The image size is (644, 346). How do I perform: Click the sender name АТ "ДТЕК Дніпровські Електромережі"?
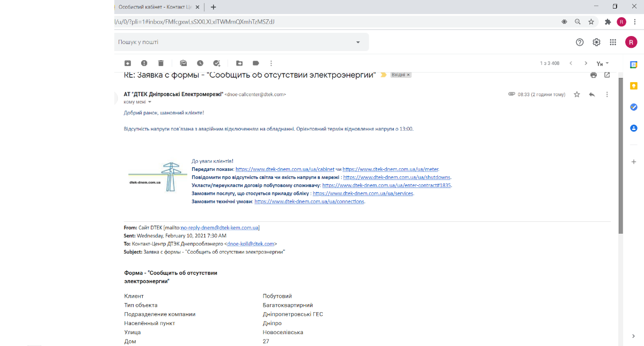point(173,94)
